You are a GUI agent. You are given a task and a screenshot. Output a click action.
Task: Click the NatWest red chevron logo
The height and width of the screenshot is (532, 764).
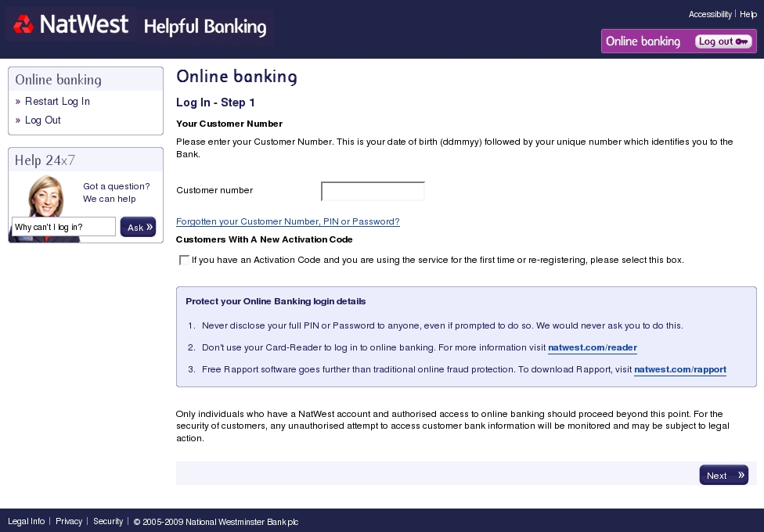(x=23, y=24)
